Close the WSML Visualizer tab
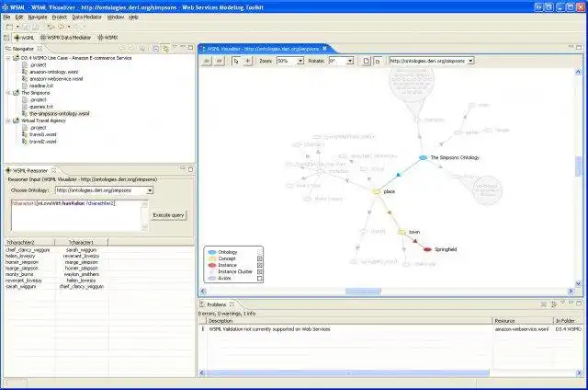This screenshot has width=588, height=390. pos(324,49)
